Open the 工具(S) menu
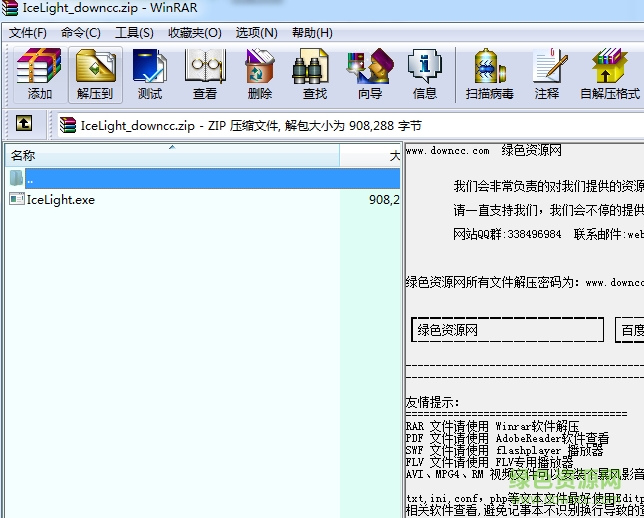The image size is (644, 518). 134,32
